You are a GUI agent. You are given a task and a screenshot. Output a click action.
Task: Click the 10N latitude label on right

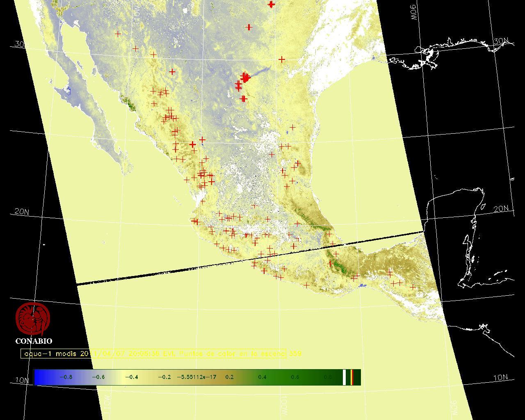[500, 378]
